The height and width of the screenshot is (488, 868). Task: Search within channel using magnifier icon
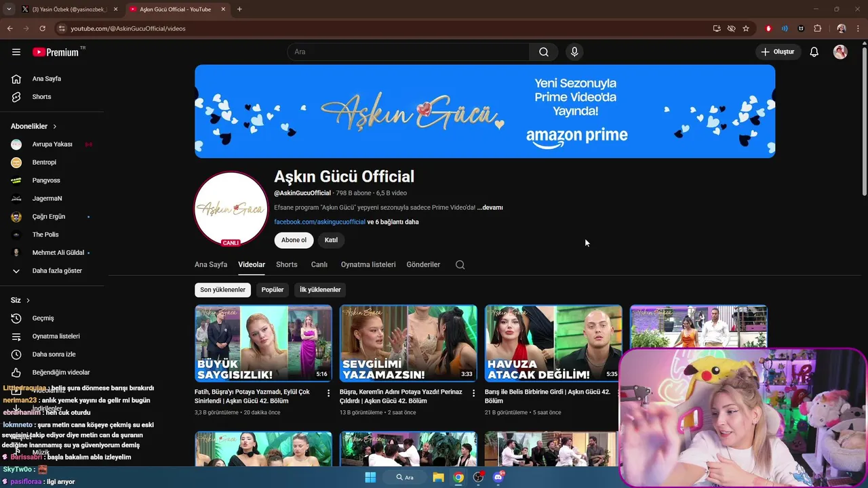pyautogui.click(x=460, y=265)
